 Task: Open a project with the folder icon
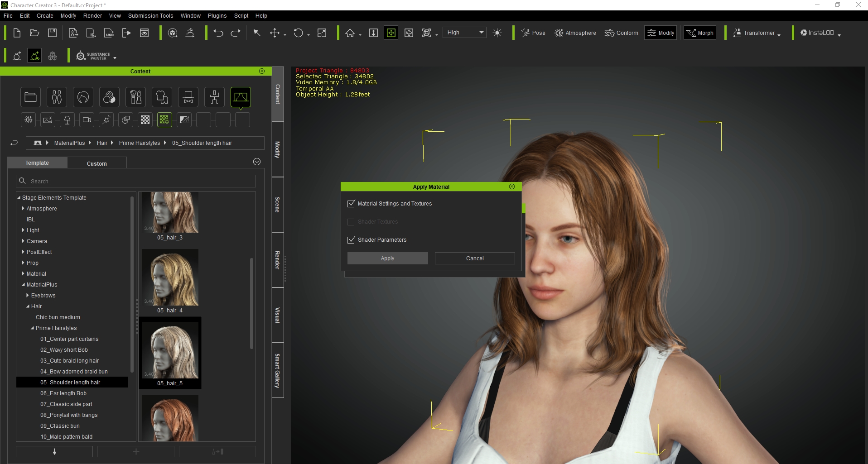(x=34, y=33)
